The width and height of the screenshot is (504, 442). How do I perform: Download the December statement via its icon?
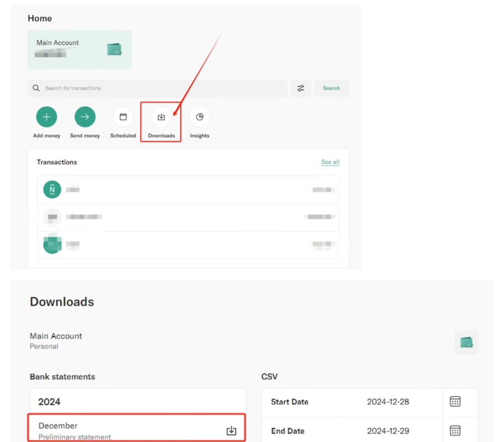(231, 430)
